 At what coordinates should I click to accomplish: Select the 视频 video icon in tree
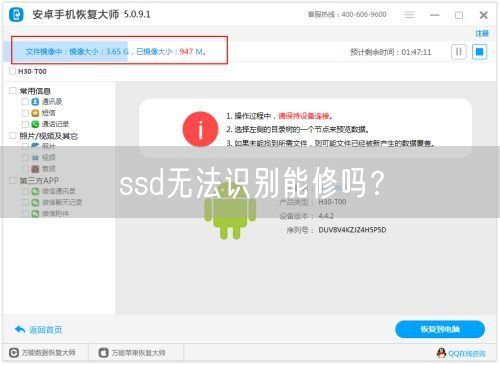pyautogui.click(x=35, y=157)
